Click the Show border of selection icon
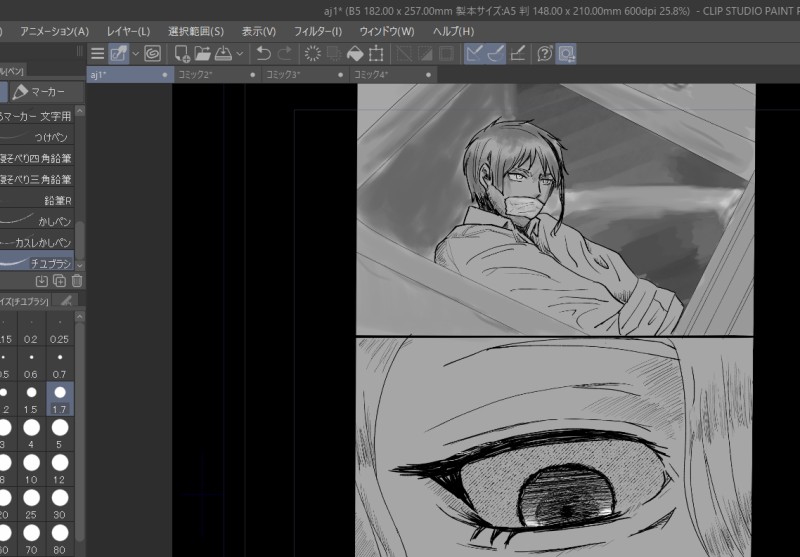Screen dimensions: 800x557 coord(446,54)
